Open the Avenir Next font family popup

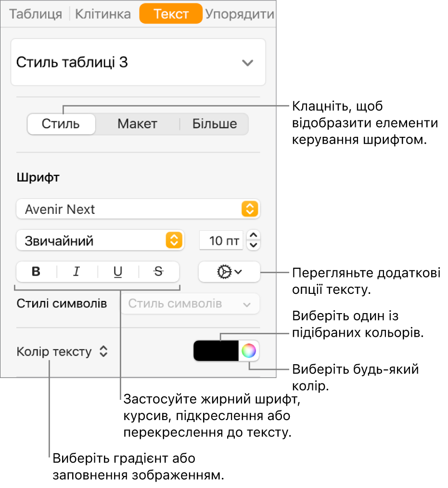(138, 209)
